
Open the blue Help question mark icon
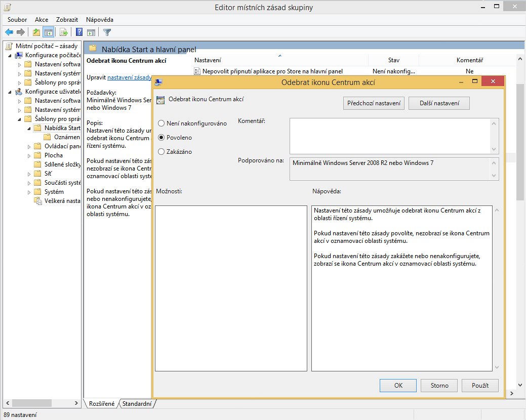pyautogui.click(x=79, y=32)
